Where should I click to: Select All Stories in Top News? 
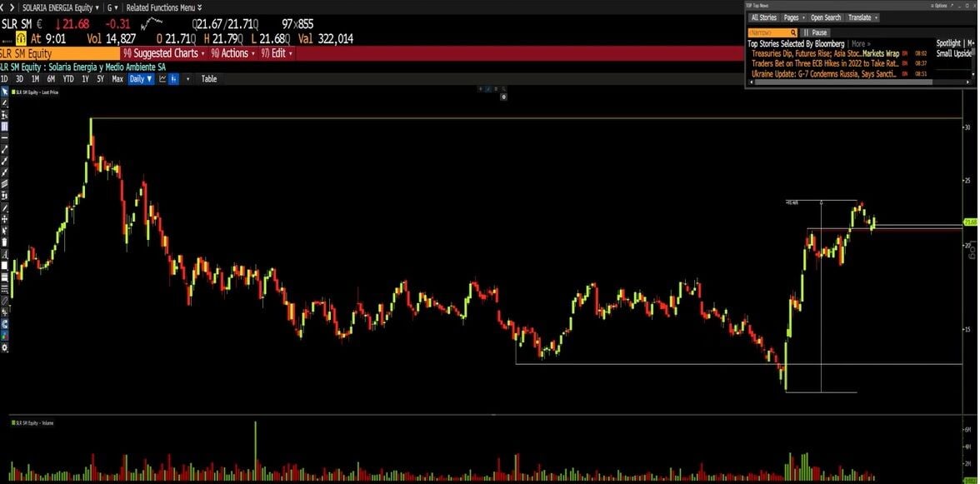coord(763,17)
